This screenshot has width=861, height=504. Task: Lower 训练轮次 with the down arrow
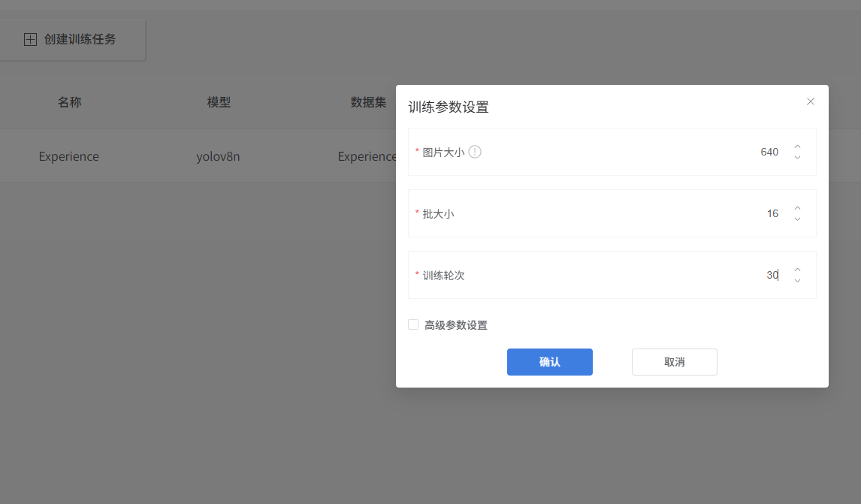[x=797, y=281]
